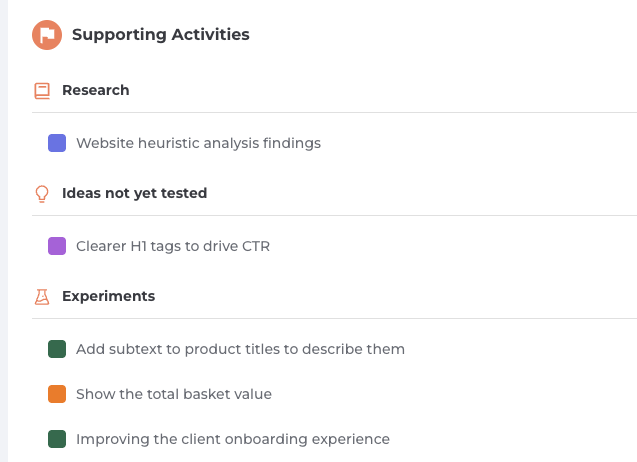Click the orange flag icon beside Supporting Activities

47,35
